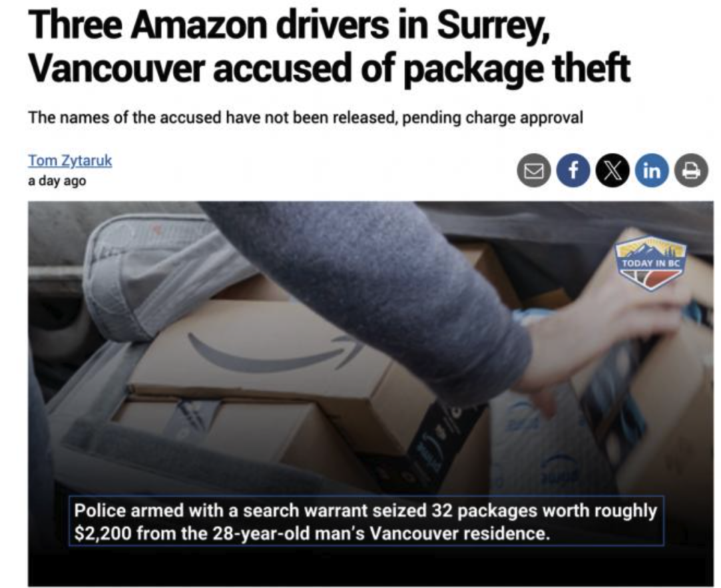Click the 'a day ago' timestamp
This screenshot has width=721, height=588.
(57, 181)
